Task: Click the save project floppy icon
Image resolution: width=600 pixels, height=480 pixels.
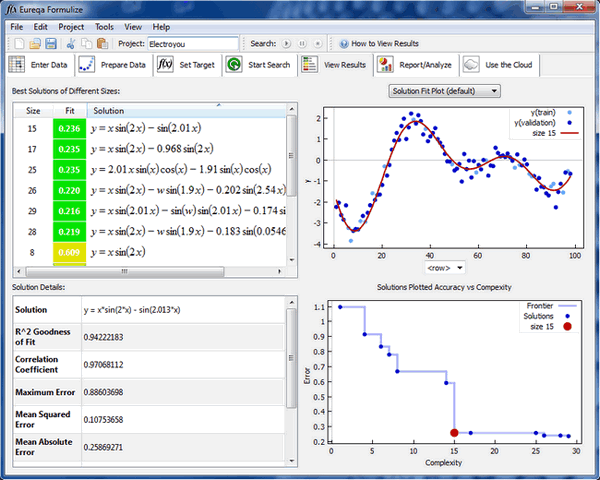Action: [51, 44]
